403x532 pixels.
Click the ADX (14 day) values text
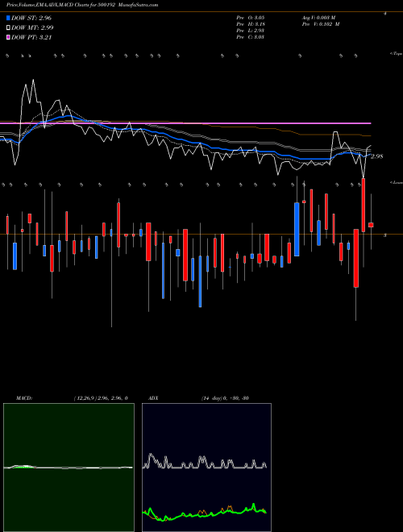pyautogui.click(x=225, y=398)
